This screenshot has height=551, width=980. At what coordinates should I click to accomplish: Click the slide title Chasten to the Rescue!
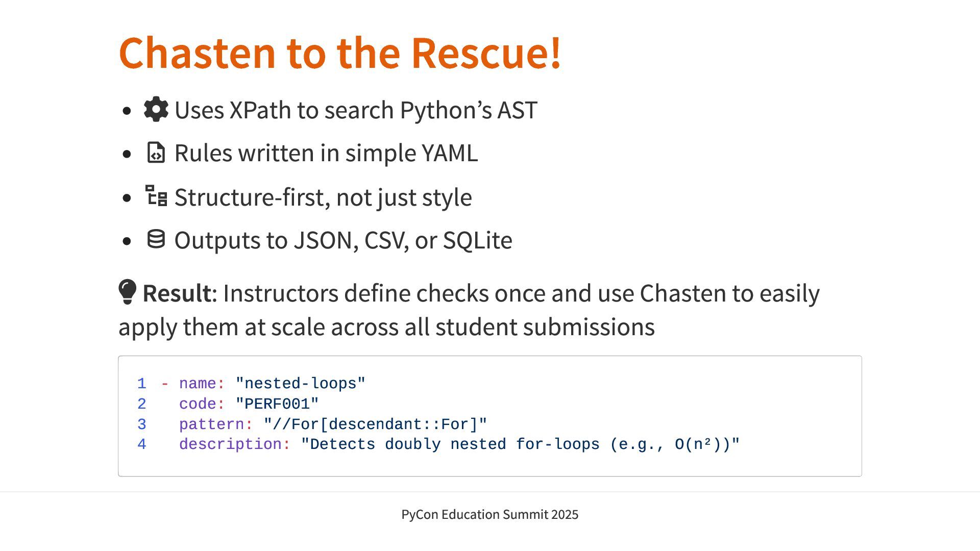point(340,53)
